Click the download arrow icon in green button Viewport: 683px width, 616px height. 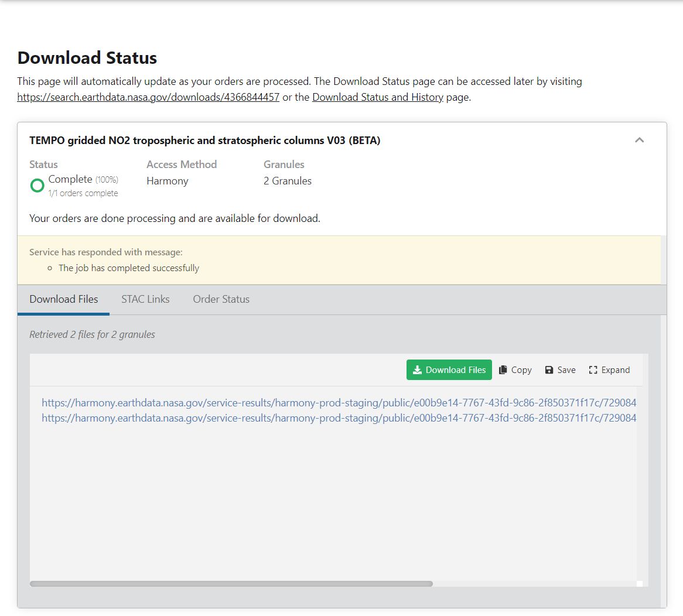pos(417,370)
